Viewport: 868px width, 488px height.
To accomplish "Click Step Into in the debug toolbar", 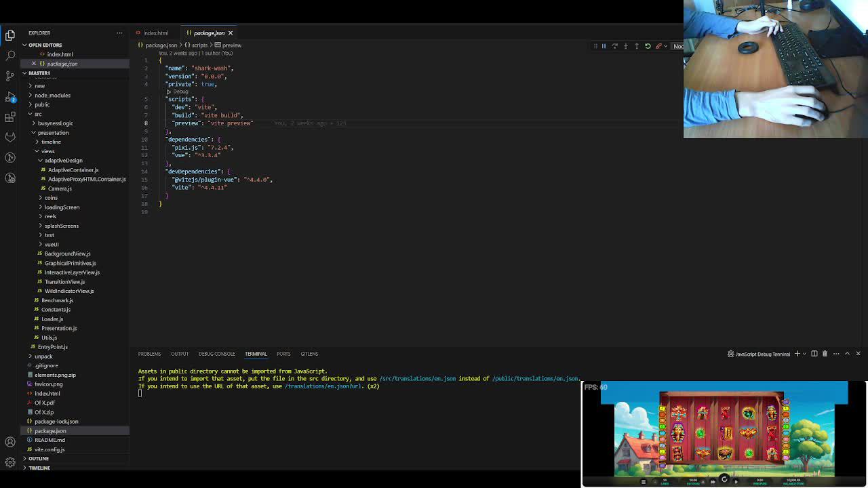I will click(625, 46).
